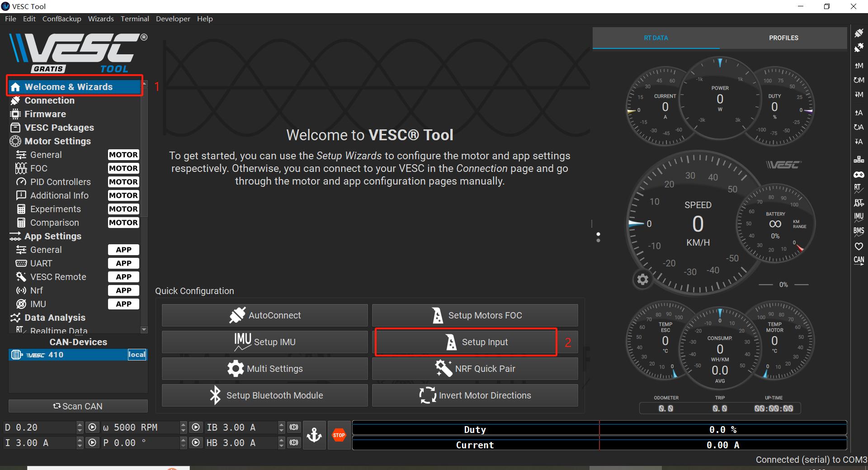Toggle IMU data streaming icon in right toolbar
Viewport: 868px width, 470px height.
coord(859,218)
